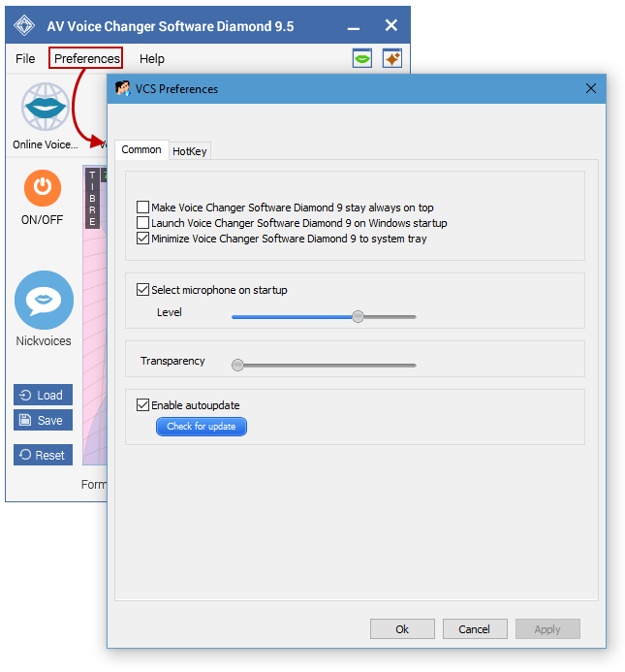Click the green lips icon in main toolbar
The height and width of the screenshot is (672, 625).
coord(362,58)
